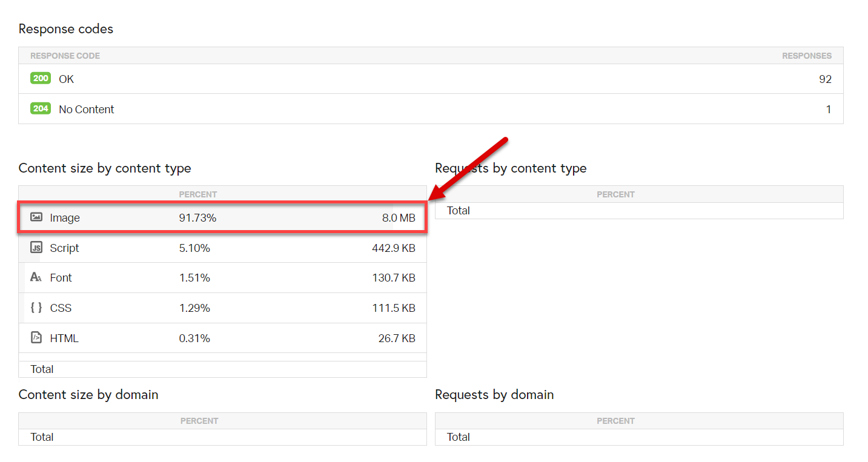Click the 8.0 MB image size value
This screenshot has height=462, width=868.
pos(398,218)
